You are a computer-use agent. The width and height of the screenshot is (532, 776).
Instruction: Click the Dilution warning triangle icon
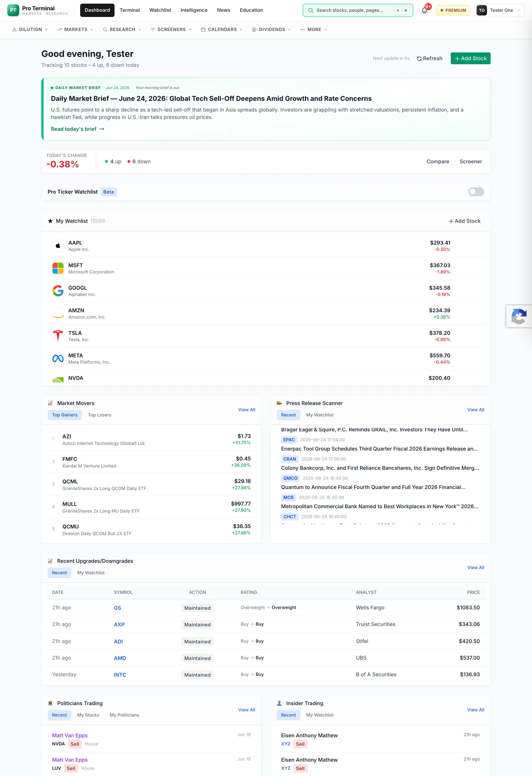coord(14,29)
